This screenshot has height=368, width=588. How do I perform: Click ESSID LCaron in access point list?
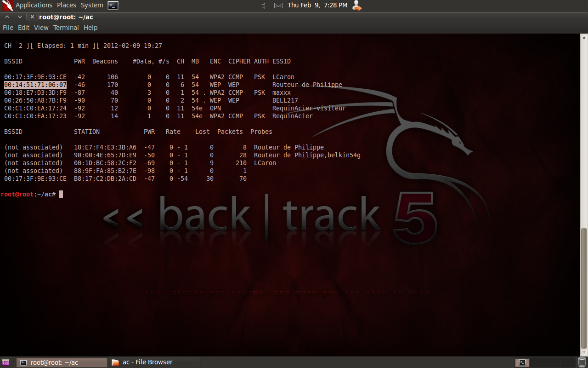(283, 77)
